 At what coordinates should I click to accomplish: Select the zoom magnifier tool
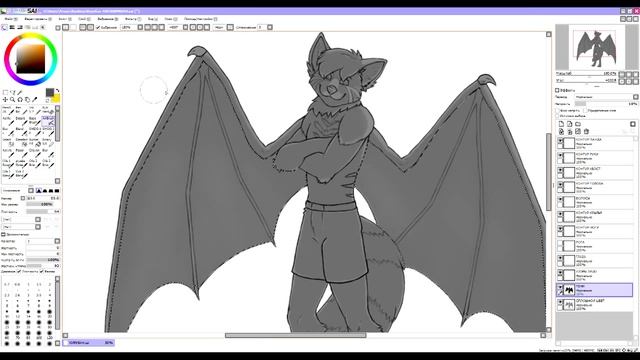pos(13,100)
